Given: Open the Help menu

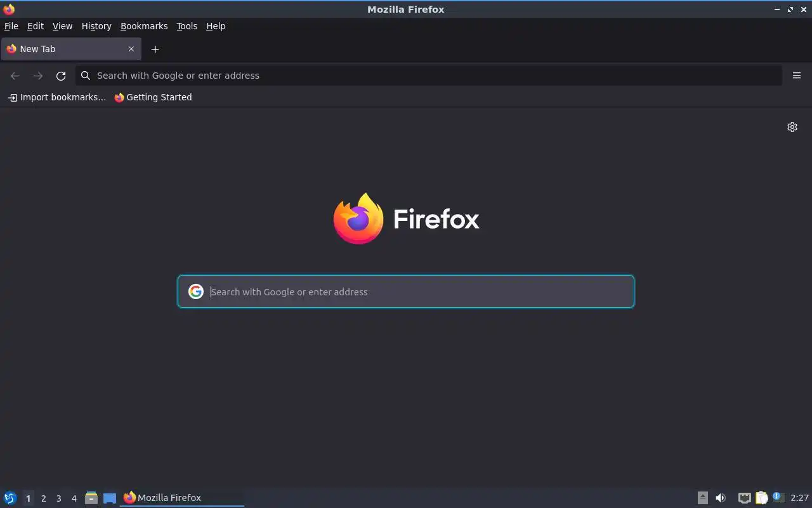Looking at the screenshot, I should (x=216, y=26).
